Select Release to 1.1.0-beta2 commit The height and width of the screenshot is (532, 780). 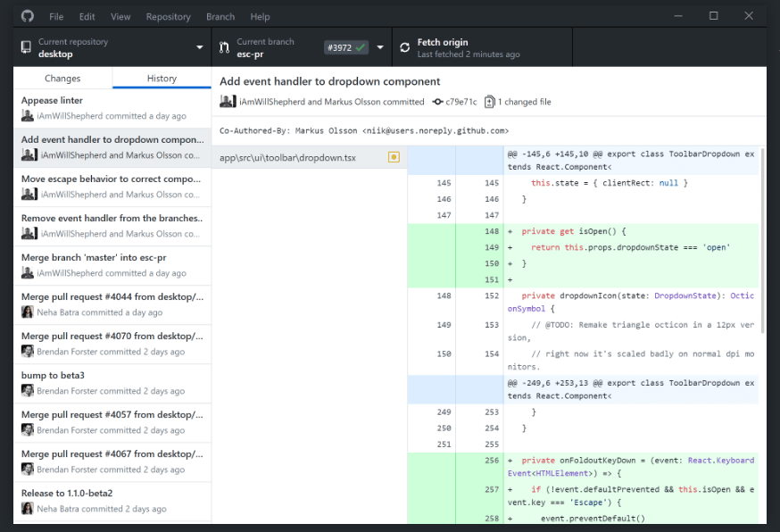pyautogui.click(x=112, y=502)
